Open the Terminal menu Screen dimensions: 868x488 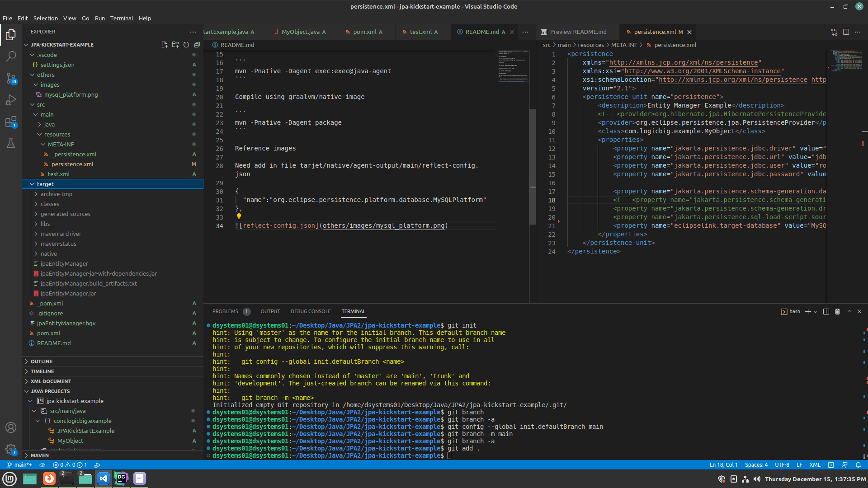pos(121,18)
